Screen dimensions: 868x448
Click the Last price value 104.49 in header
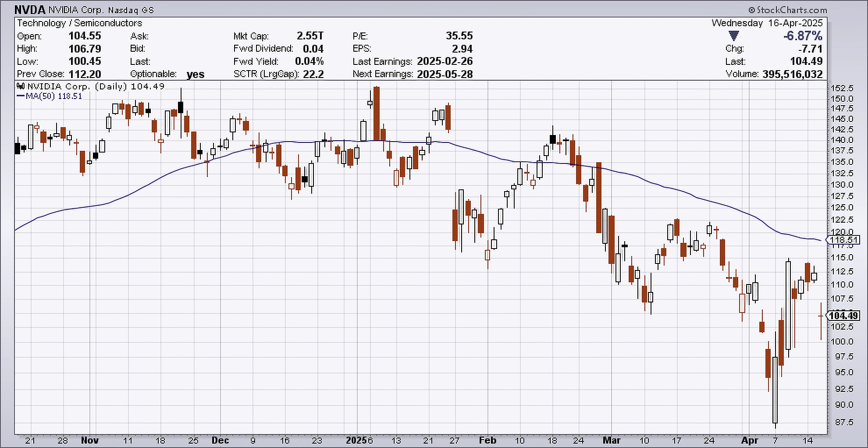point(806,61)
